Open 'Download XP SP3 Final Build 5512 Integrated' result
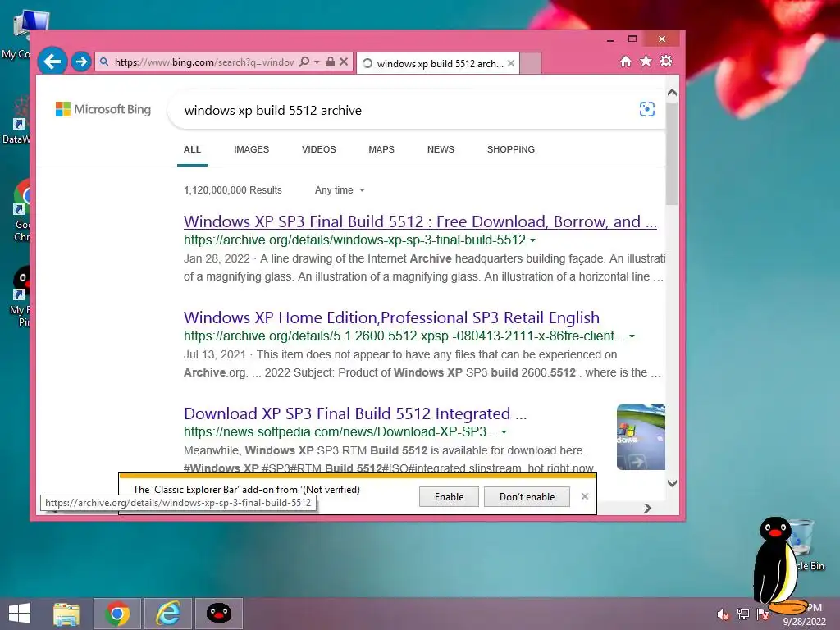Image resolution: width=840 pixels, height=630 pixels. (x=355, y=413)
